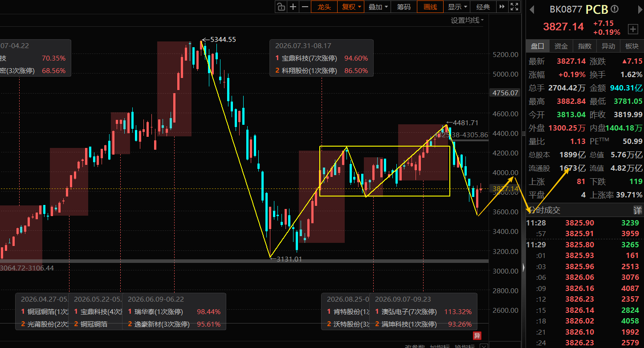644x348 pixels.
Task: Open the 异动 tab
Action: click(608, 46)
